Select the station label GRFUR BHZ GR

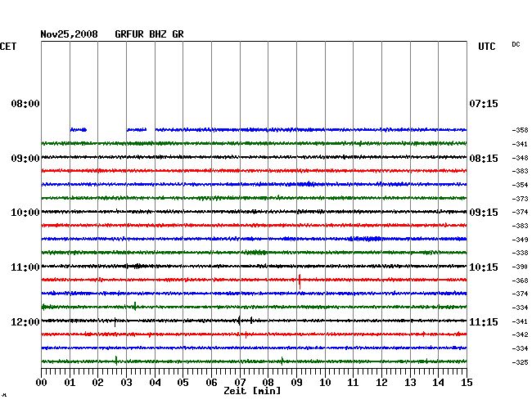pyautogui.click(x=149, y=34)
